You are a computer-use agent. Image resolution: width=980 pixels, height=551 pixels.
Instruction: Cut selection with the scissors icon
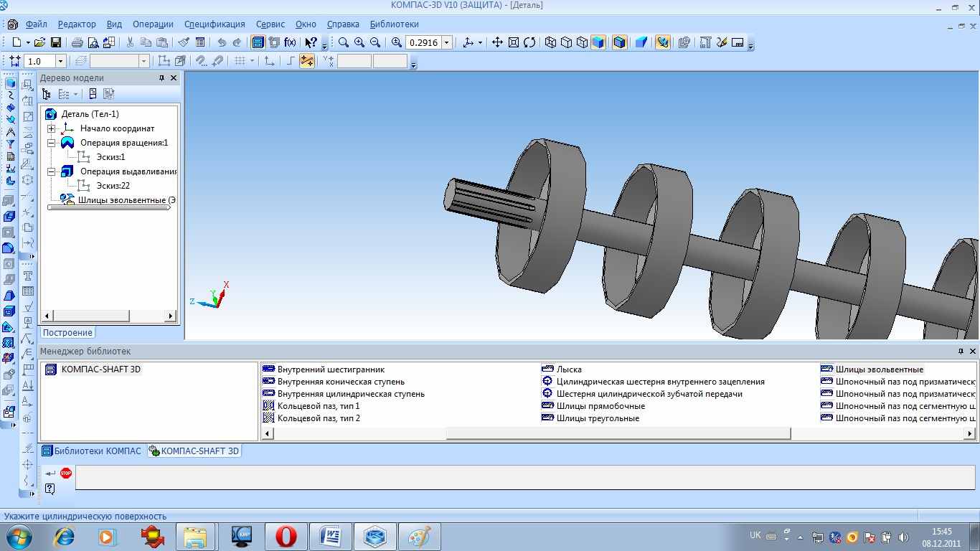click(130, 42)
